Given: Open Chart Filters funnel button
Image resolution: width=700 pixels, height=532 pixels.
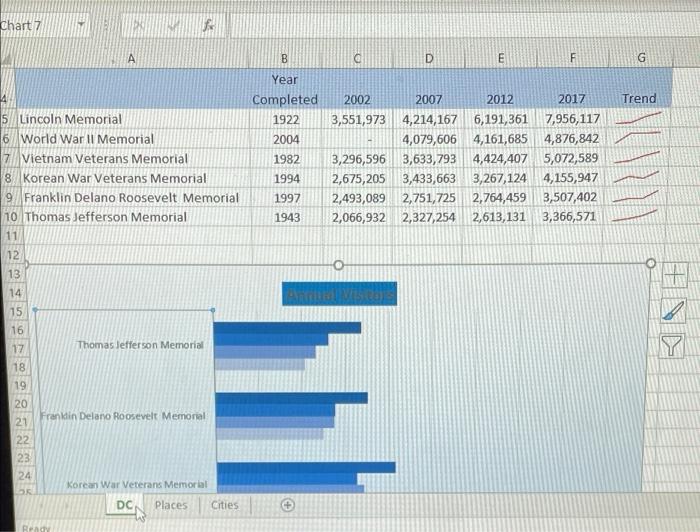Looking at the screenshot, I should (672, 346).
